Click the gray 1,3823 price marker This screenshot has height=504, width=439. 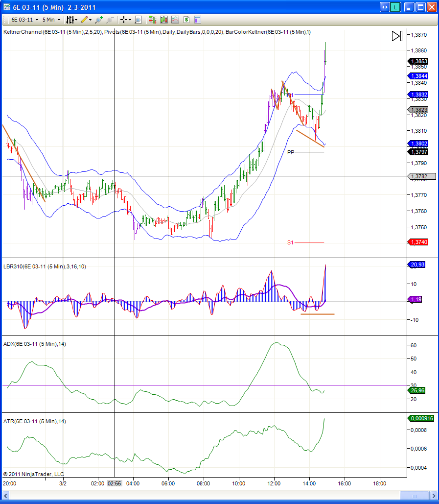[x=418, y=110]
